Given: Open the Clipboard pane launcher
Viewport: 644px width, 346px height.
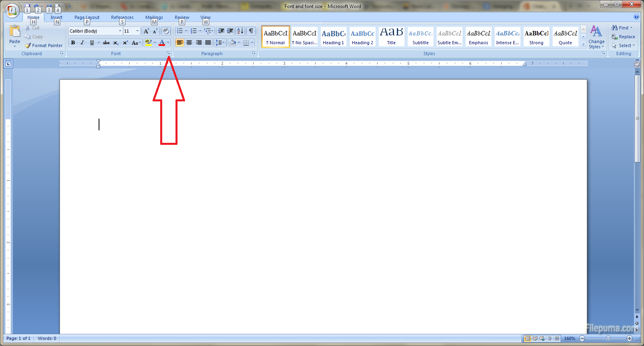Looking at the screenshot, I should 62,54.
